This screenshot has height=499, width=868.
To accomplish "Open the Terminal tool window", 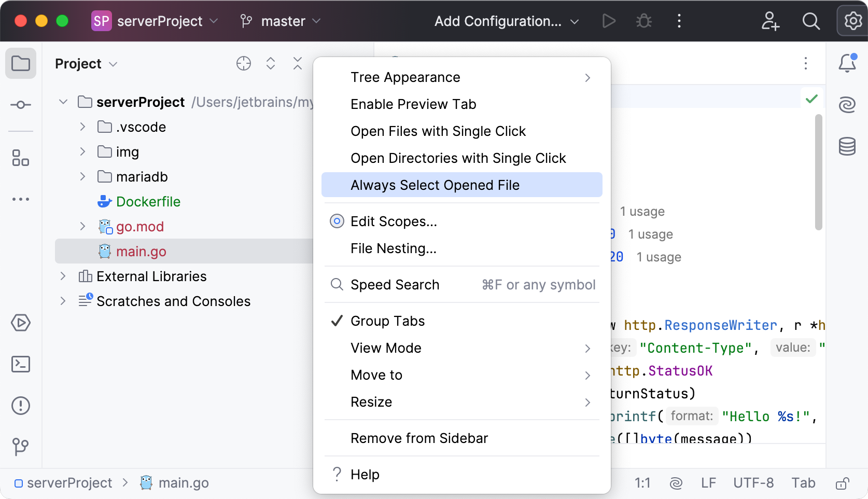I will [x=21, y=364].
